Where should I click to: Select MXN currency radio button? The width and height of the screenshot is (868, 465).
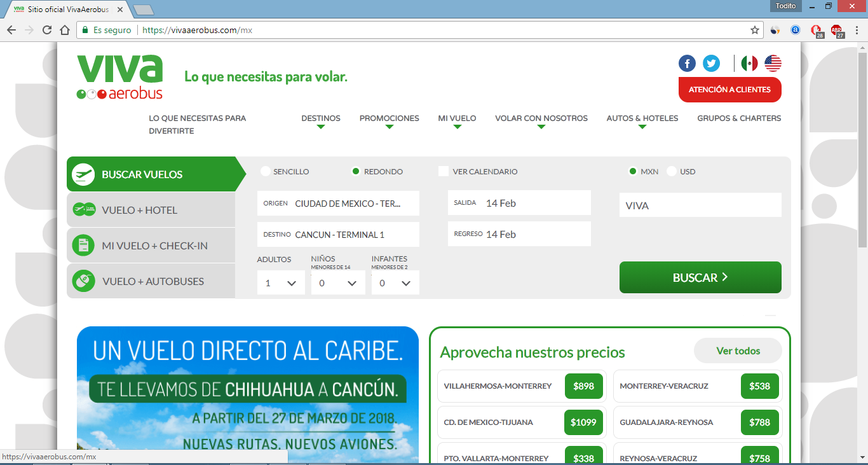pyautogui.click(x=633, y=172)
